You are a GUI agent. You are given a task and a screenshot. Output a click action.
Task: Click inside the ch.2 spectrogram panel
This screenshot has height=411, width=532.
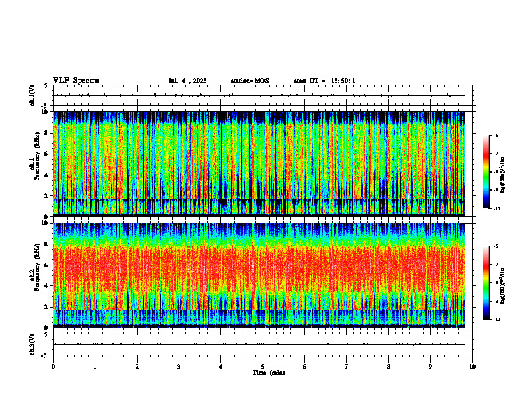pos(259,275)
